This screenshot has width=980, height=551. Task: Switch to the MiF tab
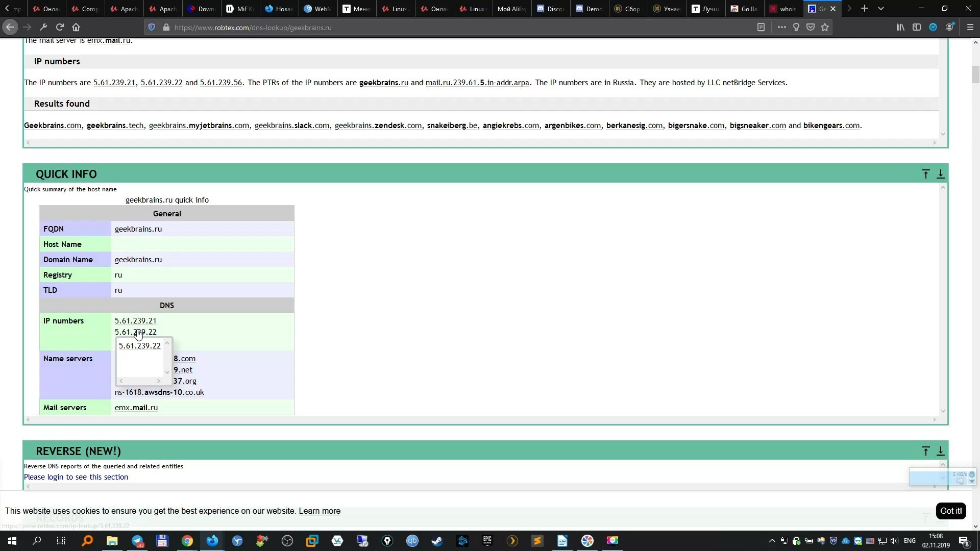click(x=240, y=9)
